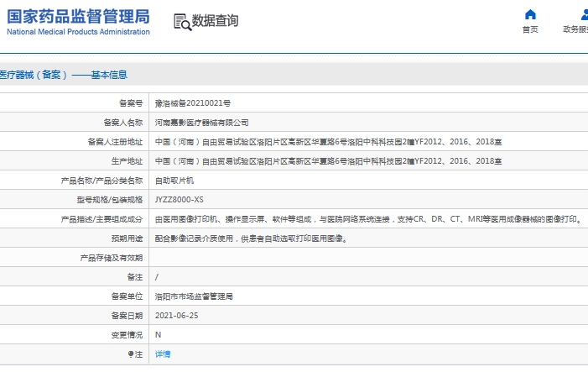
Task: Click the 产品存储及有效期 field label
Action: pos(112,258)
